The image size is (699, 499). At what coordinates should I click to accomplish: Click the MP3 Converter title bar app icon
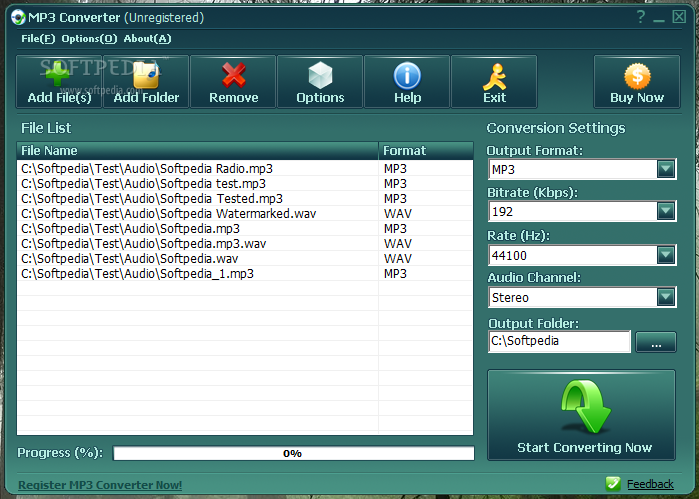18,17
